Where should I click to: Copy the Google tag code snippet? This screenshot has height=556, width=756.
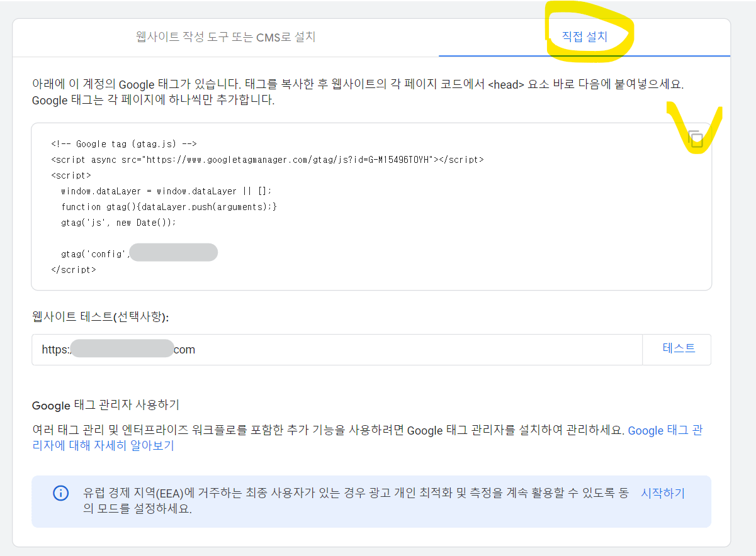(x=696, y=140)
